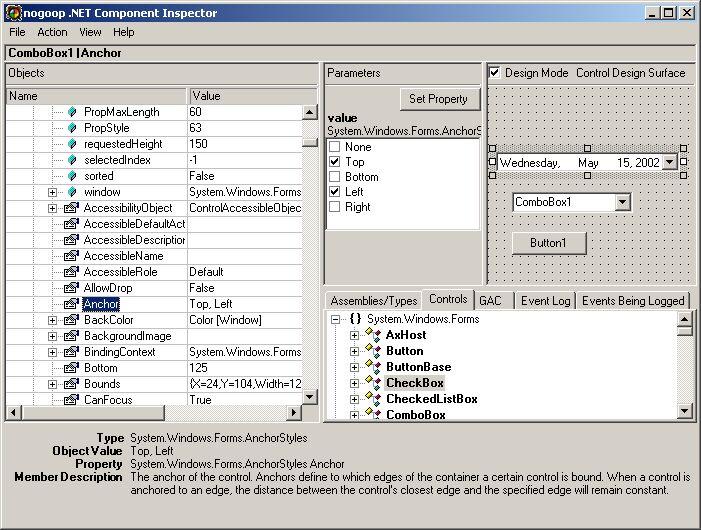
Task: Click the Controls tree scrollbar thumb
Action: [x=684, y=331]
